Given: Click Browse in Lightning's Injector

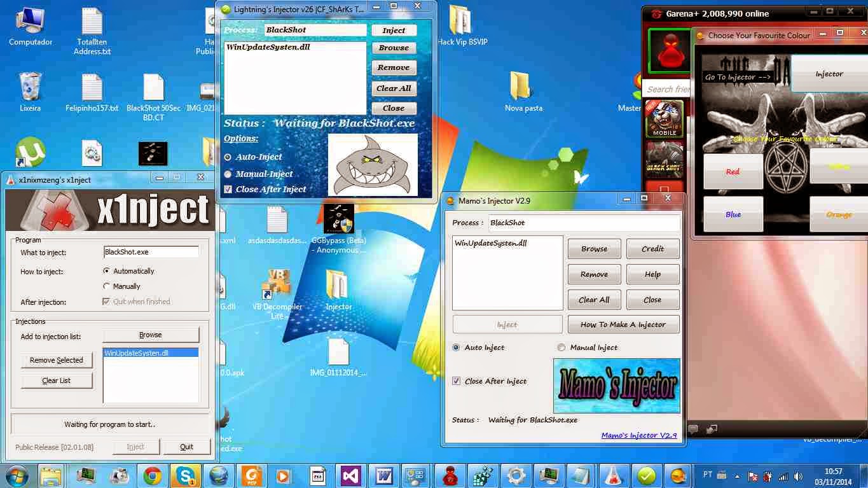Looking at the screenshot, I should click(x=394, y=48).
